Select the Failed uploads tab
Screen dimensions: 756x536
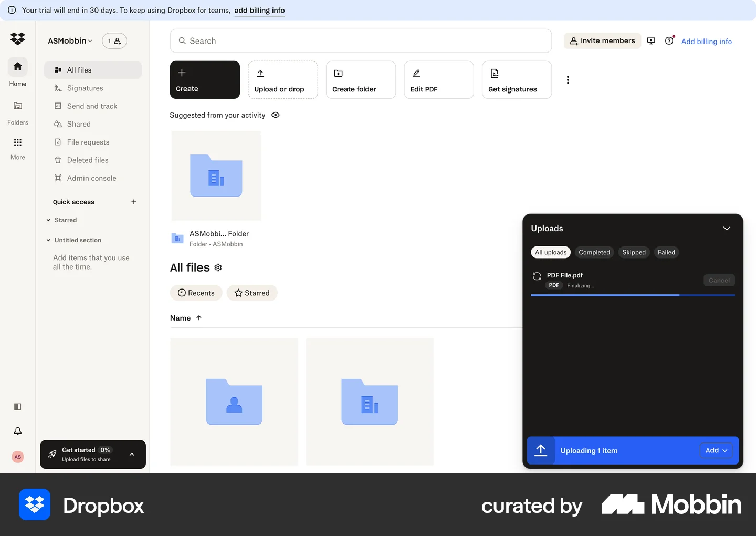point(667,252)
